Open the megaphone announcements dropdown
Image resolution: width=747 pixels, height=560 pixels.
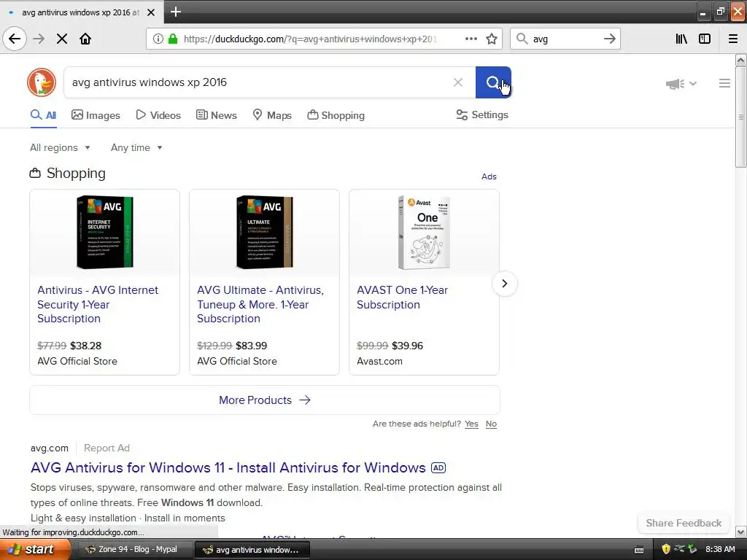(x=681, y=84)
